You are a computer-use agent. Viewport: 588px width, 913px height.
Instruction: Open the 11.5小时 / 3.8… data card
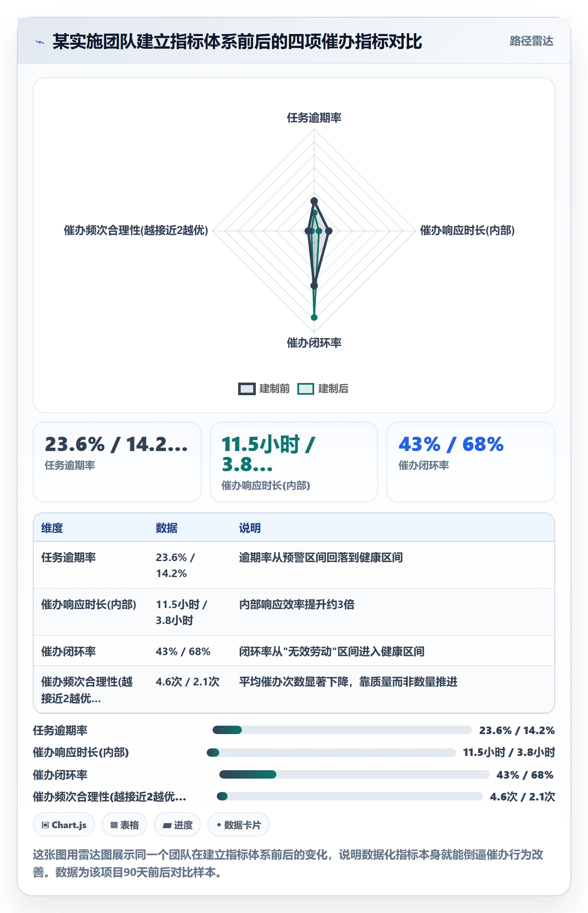point(294,462)
